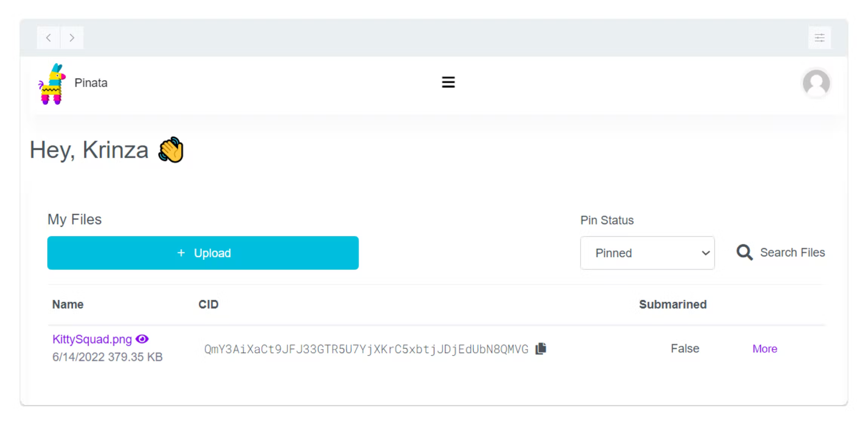This screenshot has height=424, width=868.
Task: Click the search magnifier icon
Action: (744, 252)
